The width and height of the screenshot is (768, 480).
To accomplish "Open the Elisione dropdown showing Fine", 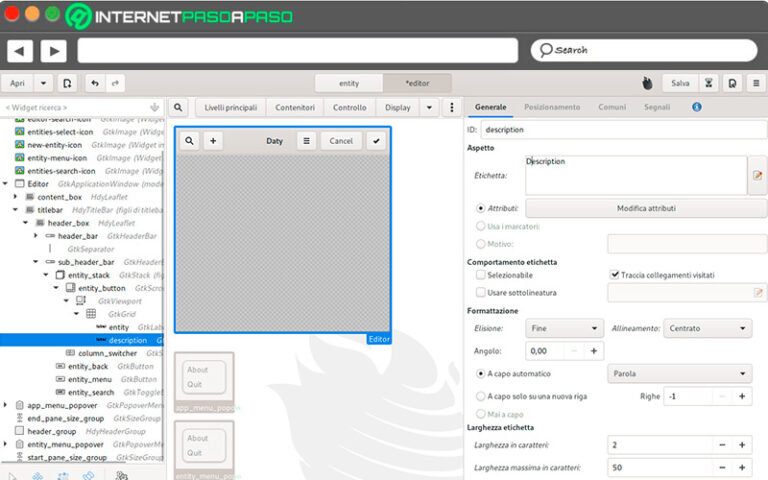I will 565,328.
